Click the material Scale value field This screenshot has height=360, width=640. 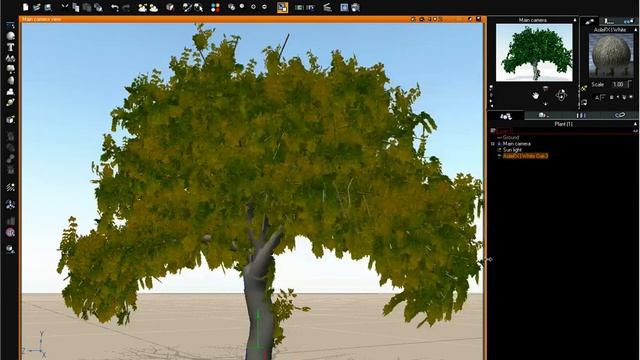(x=619, y=84)
